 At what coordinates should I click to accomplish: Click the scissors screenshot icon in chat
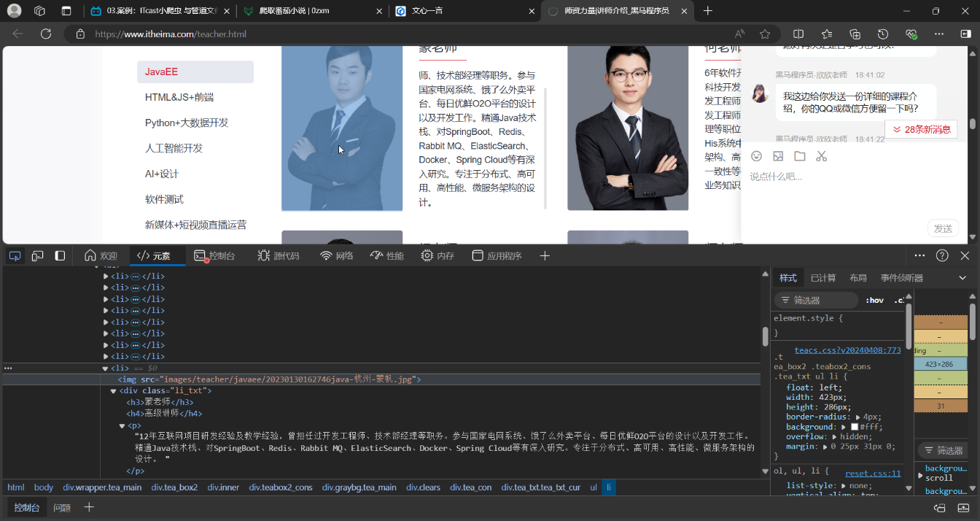coord(822,156)
